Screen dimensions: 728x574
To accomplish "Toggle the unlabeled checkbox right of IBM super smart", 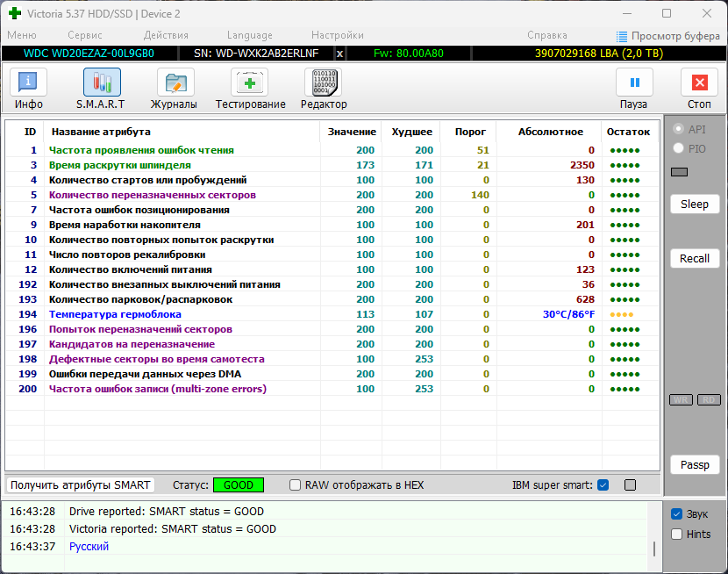I will (x=630, y=484).
